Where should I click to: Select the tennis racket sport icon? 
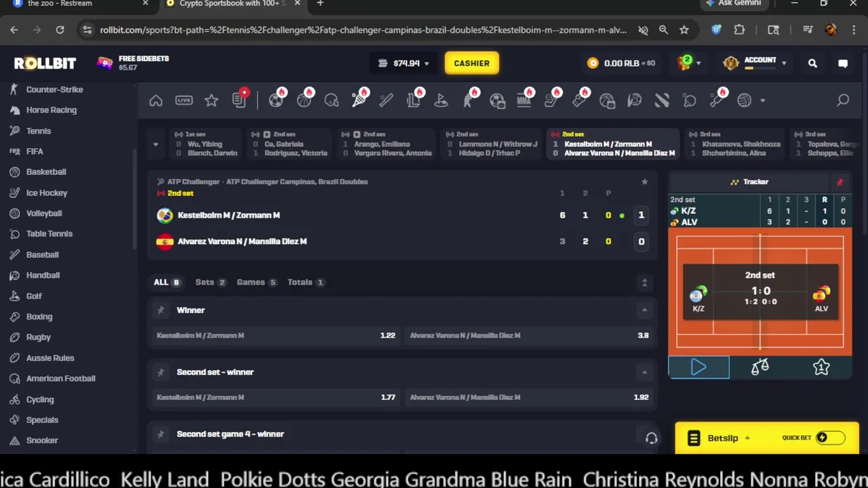coord(359,100)
